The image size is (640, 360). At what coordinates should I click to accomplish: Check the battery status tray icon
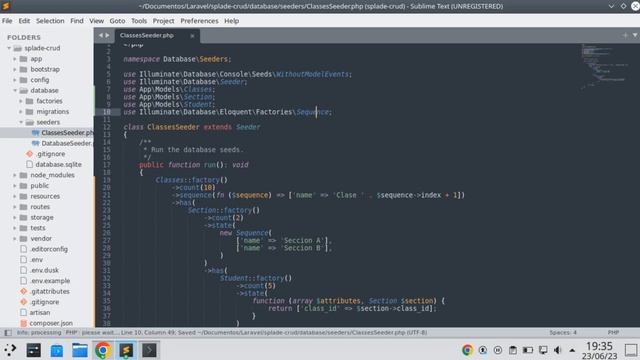tap(528, 350)
